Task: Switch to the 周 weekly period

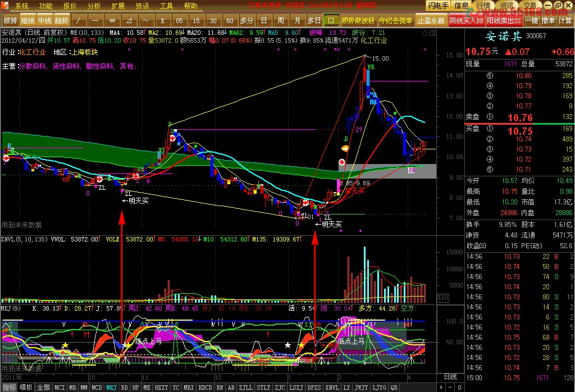Action: tap(281, 21)
